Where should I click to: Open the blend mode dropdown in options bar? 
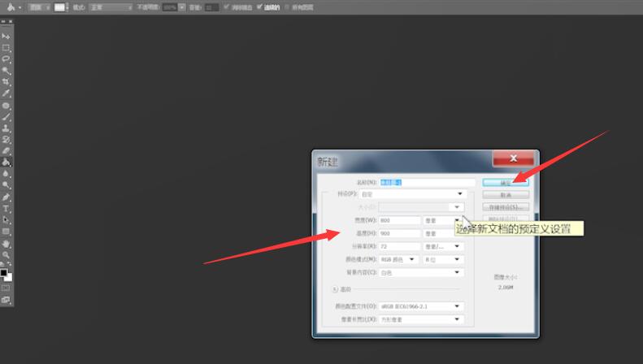click(111, 7)
